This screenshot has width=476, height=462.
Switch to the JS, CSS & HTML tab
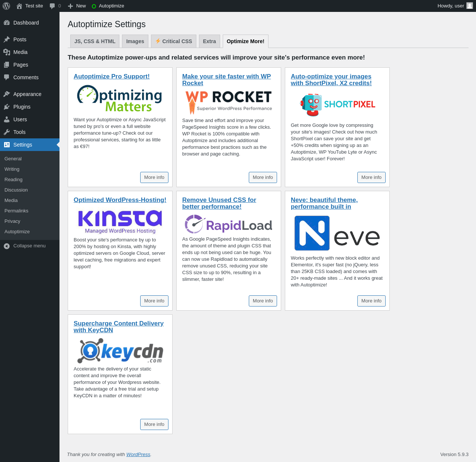coord(95,41)
